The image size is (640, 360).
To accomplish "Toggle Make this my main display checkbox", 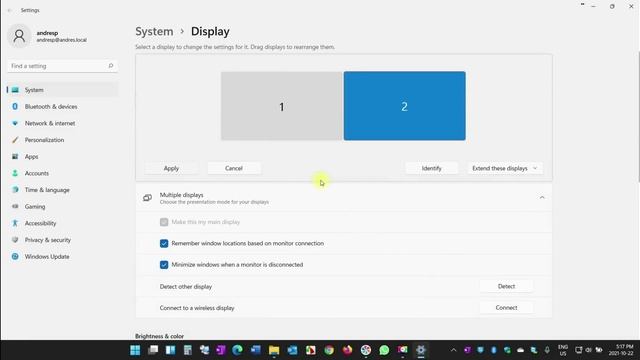I will coord(164,222).
